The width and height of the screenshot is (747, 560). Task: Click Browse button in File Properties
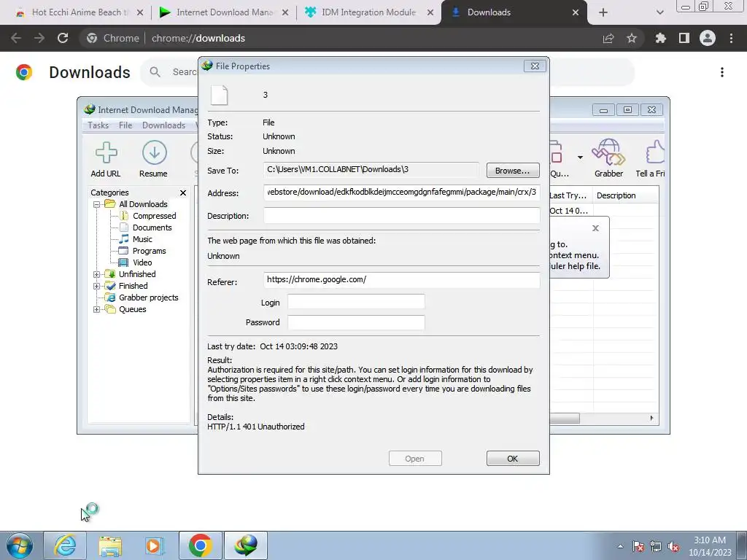[x=513, y=171]
